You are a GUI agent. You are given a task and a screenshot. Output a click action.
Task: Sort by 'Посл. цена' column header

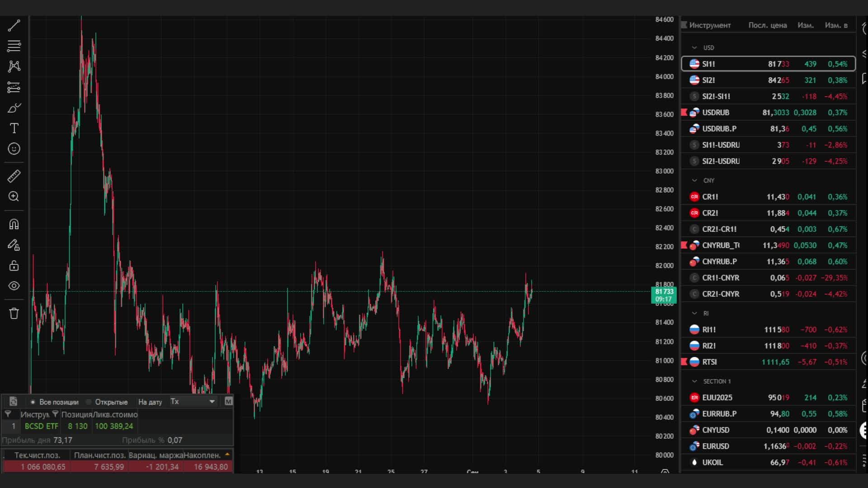point(767,25)
